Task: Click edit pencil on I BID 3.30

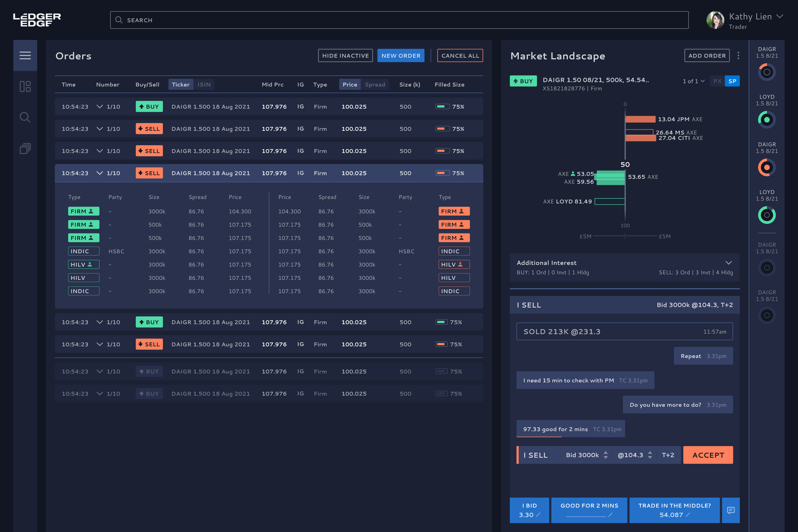Action: pos(538,515)
